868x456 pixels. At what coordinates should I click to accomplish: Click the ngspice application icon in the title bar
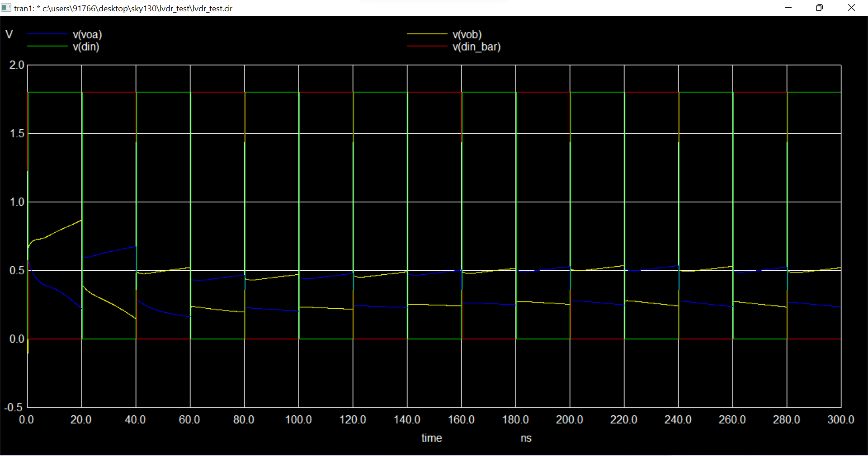tap(6, 8)
